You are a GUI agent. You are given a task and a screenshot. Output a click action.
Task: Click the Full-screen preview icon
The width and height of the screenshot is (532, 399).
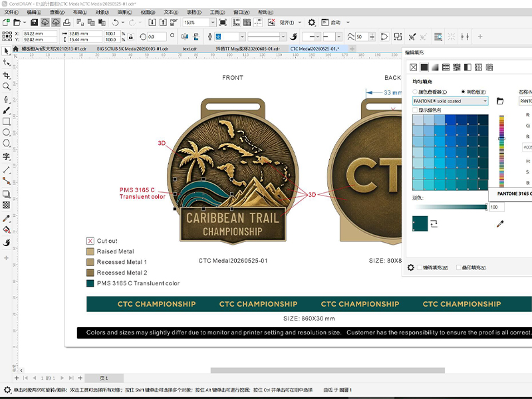pyautogui.click(x=223, y=23)
